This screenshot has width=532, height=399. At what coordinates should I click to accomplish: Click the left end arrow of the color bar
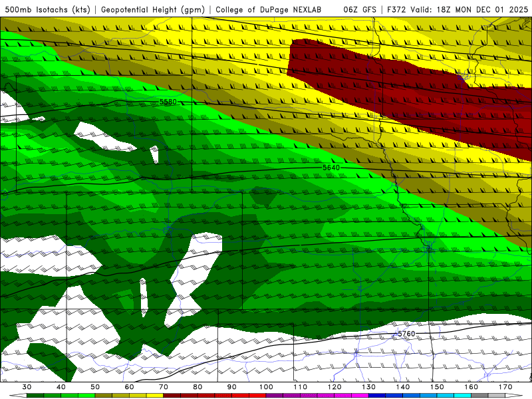click(18, 396)
